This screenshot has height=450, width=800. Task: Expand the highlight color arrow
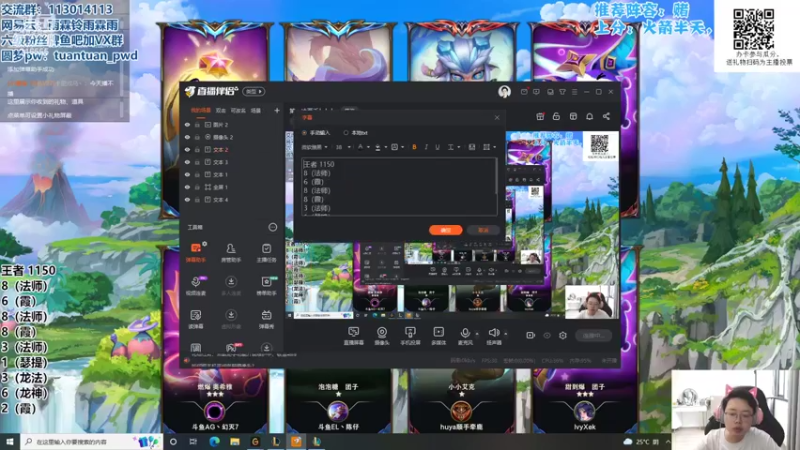pyautogui.click(x=385, y=147)
